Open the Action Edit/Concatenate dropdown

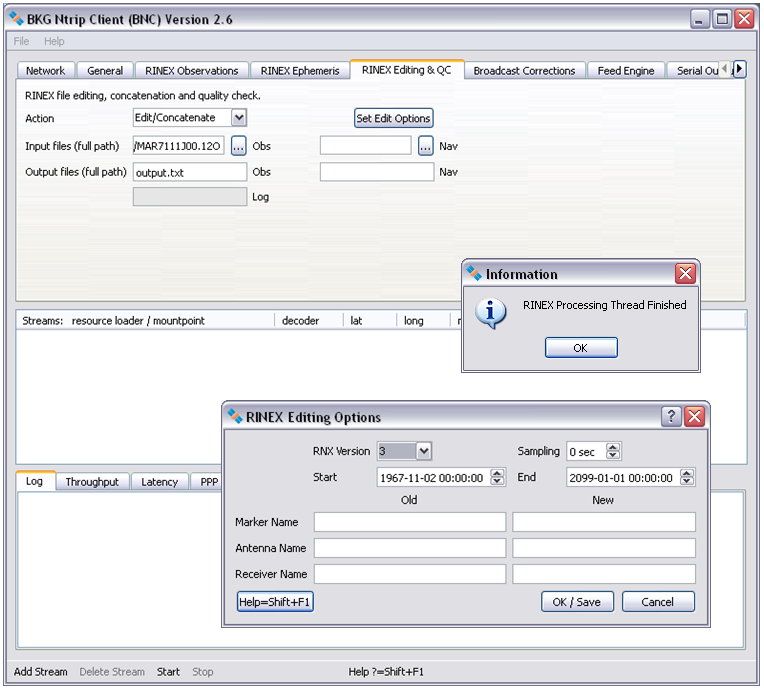[238, 118]
